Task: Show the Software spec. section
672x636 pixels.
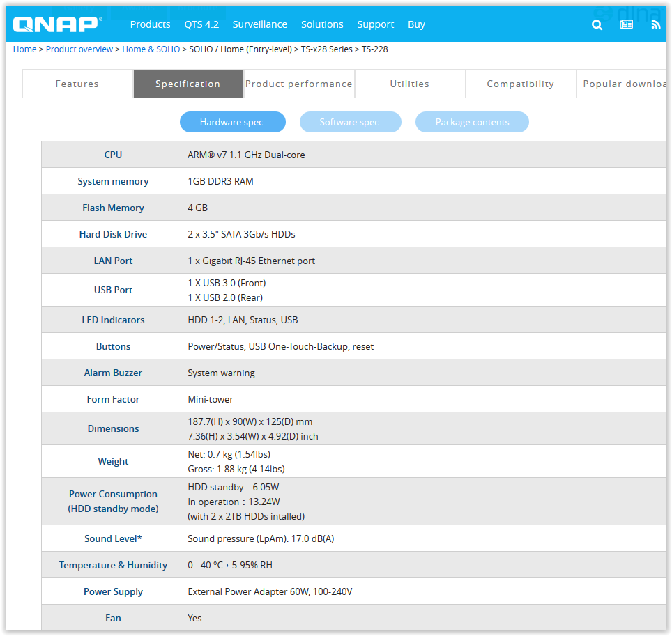Action: pyautogui.click(x=350, y=122)
